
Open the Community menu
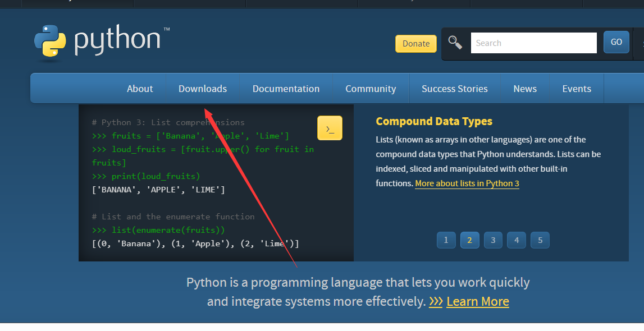(x=371, y=89)
